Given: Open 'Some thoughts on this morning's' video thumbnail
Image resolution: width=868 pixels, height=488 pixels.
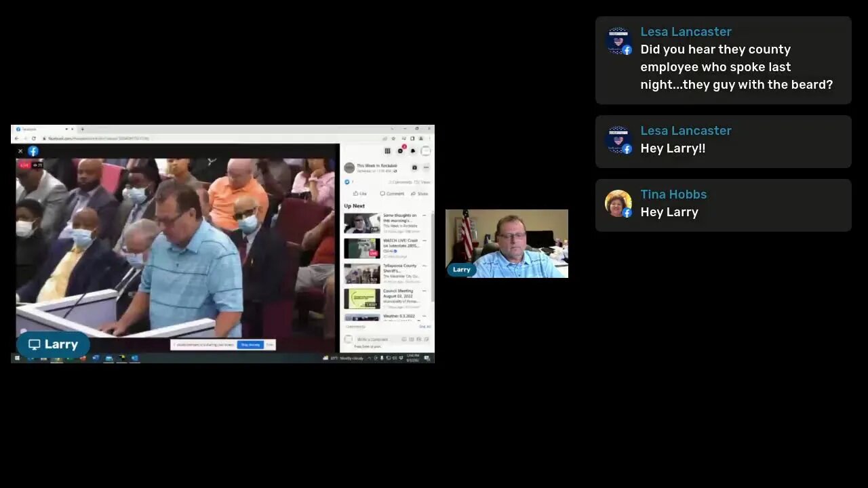Looking at the screenshot, I should pyautogui.click(x=361, y=223).
